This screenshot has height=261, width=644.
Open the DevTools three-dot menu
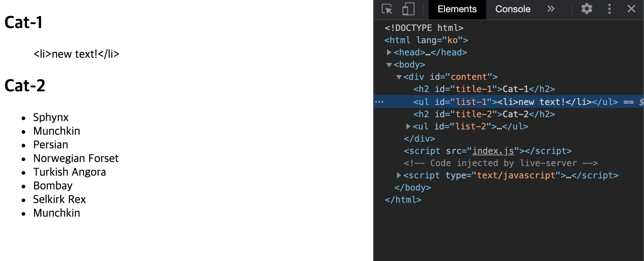(x=609, y=9)
